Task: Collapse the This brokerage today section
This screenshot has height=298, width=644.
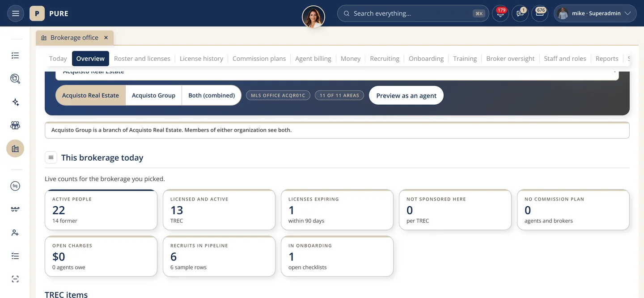Action: pos(51,158)
